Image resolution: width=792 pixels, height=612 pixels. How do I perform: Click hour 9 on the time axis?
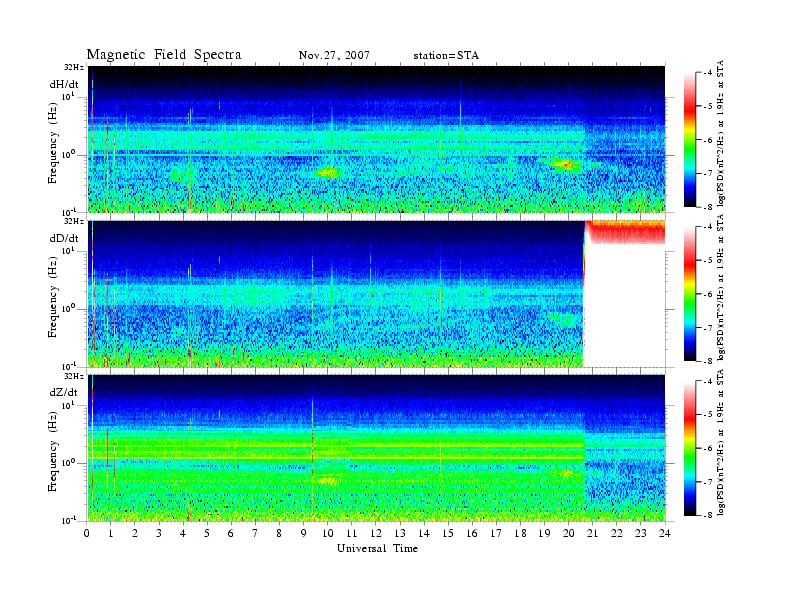pyautogui.click(x=304, y=533)
